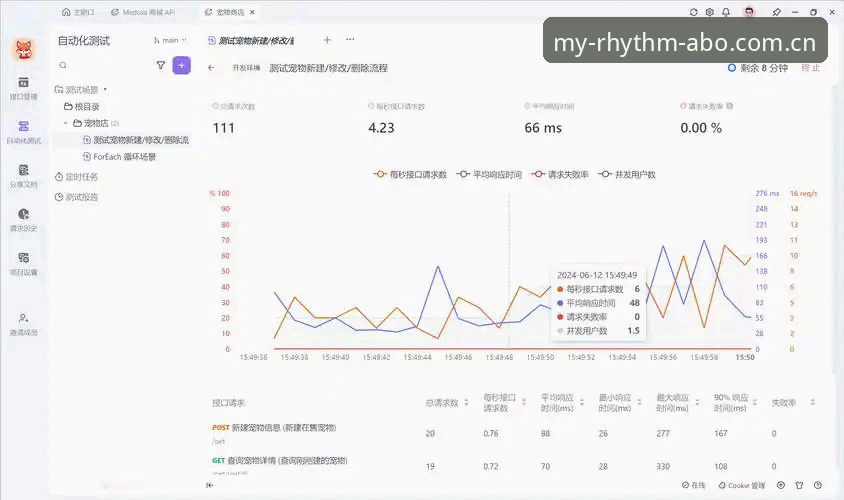Open Cookie 管理 in status bar

pos(742,485)
